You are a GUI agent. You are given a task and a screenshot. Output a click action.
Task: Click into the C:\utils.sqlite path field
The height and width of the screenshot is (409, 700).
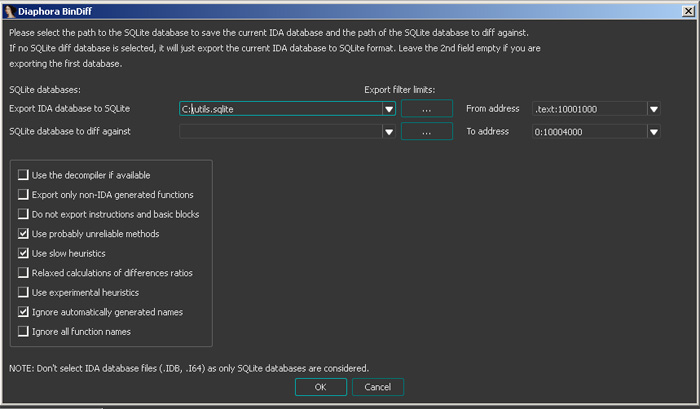pos(281,109)
